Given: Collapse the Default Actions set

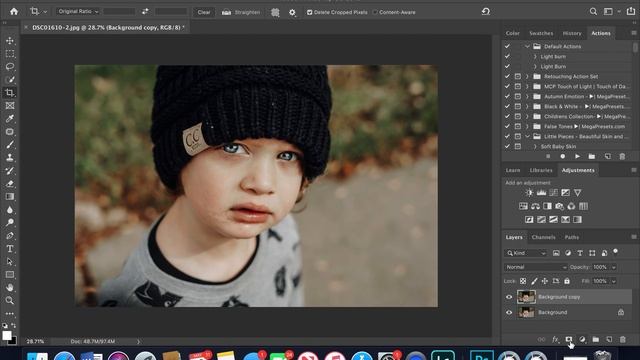Looking at the screenshot, I should click(527, 47).
